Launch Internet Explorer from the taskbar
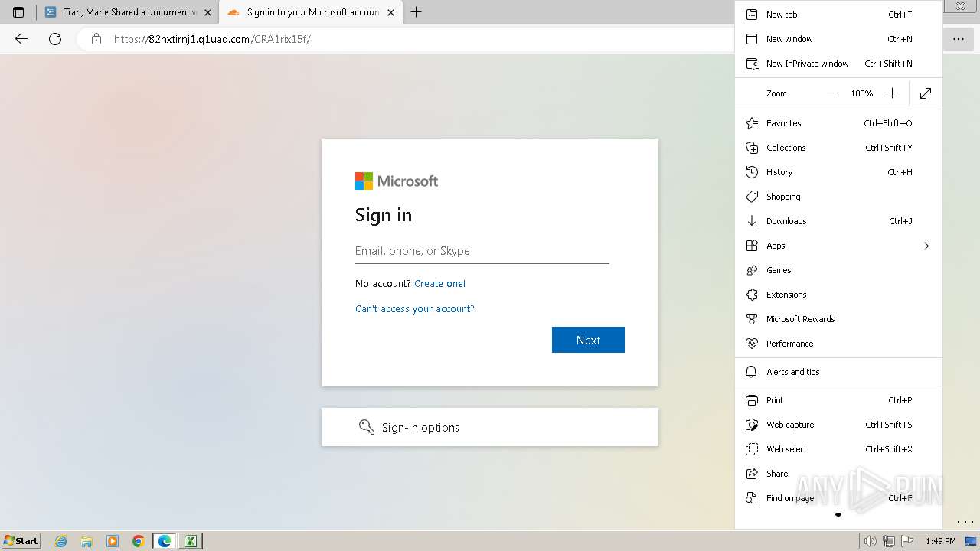 (61, 541)
